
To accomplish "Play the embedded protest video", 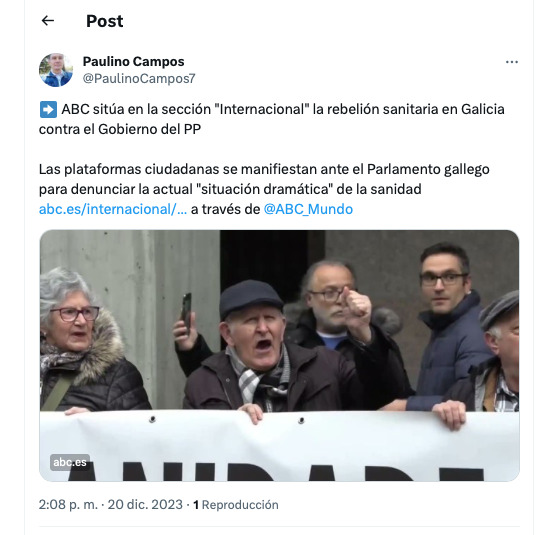I will (279, 356).
